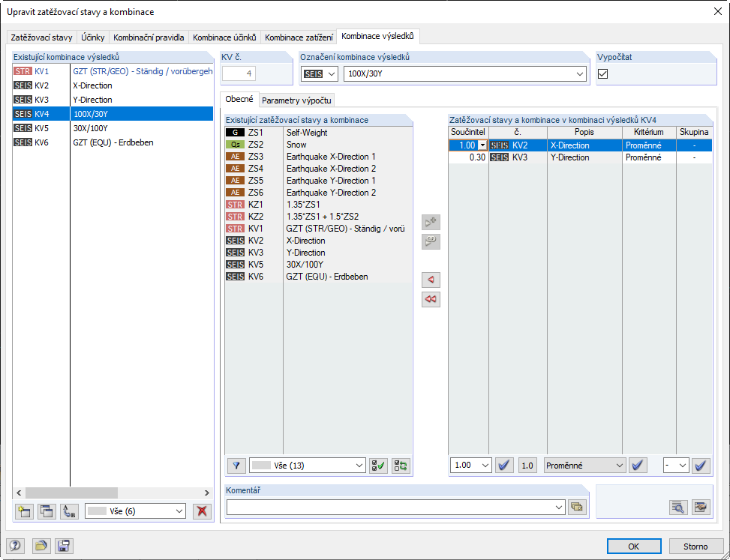Screen dimensions: 730x560
Task: Copy the selected result combination icon
Action: pyautogui.click(x=47, y=511)
